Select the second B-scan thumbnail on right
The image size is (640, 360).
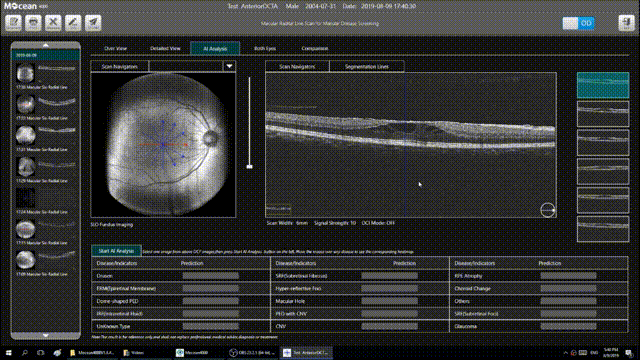(x=603, y=114)
